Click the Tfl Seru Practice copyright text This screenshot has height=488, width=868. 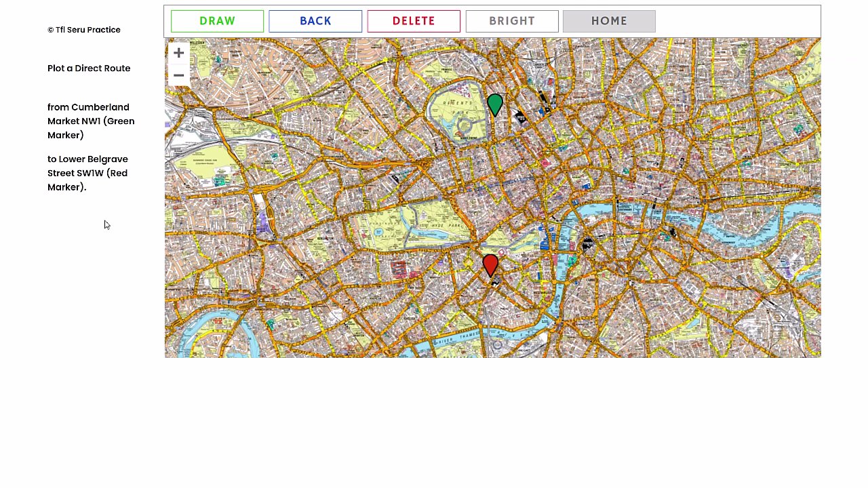(x=84, y=30)
